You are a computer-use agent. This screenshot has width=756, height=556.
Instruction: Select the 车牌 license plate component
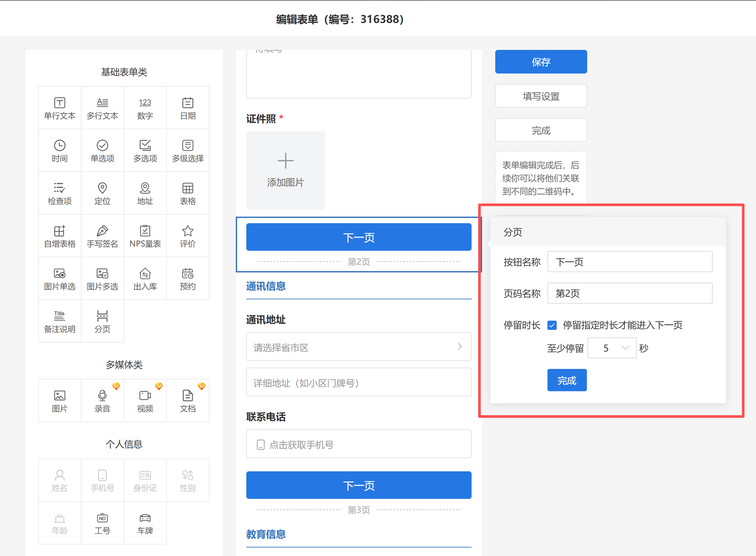click(x=145, y=523)
